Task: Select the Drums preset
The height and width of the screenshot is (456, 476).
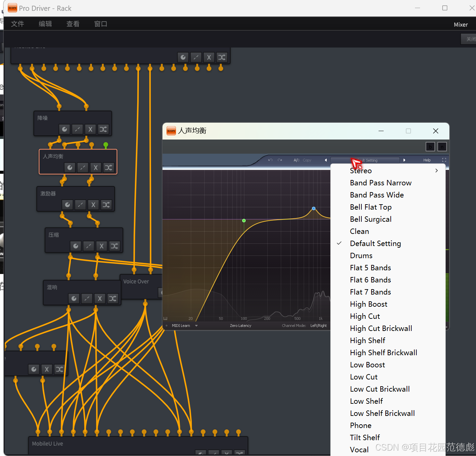Action: [x=388, y=255]
